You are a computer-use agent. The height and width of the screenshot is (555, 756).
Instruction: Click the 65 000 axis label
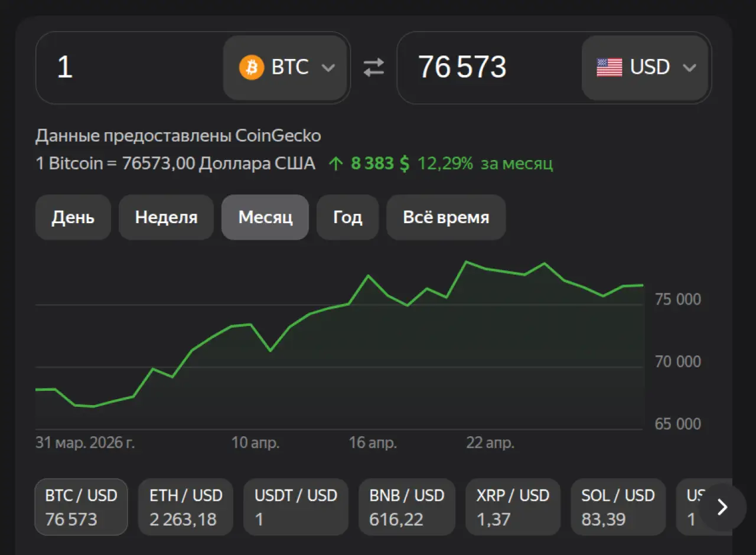click(678, 424)
